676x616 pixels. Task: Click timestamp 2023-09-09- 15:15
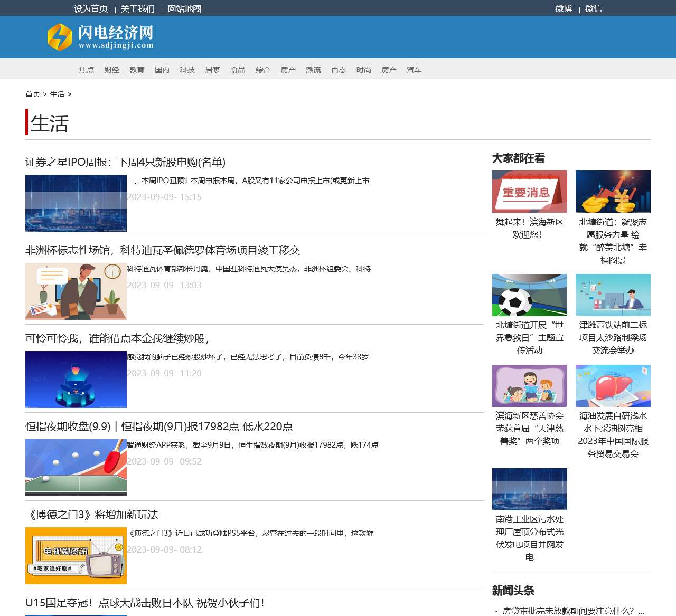click(x=164, y=197)
